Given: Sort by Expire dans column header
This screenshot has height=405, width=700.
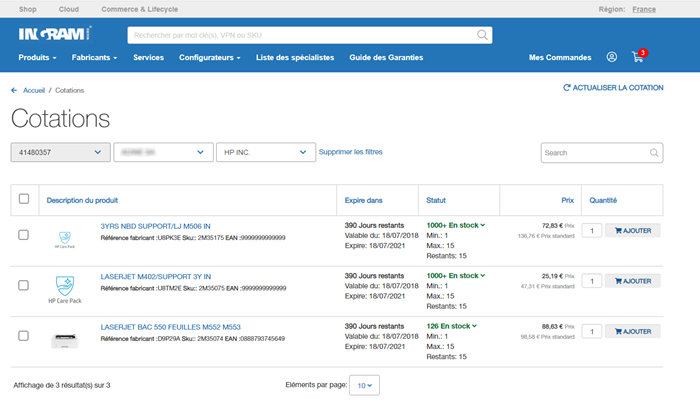Looking at the screenshot, I should pyautogui.click(x=363, y=200).
